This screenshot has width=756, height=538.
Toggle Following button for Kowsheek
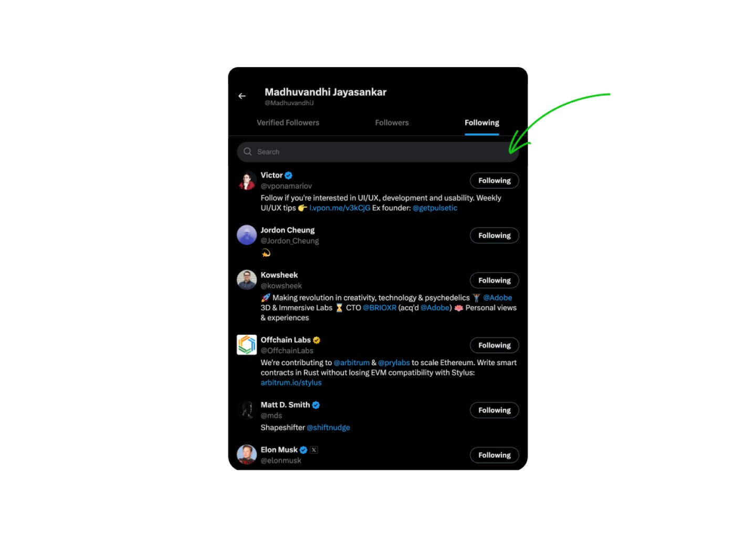pyautogui.click(x=495, y=281)
